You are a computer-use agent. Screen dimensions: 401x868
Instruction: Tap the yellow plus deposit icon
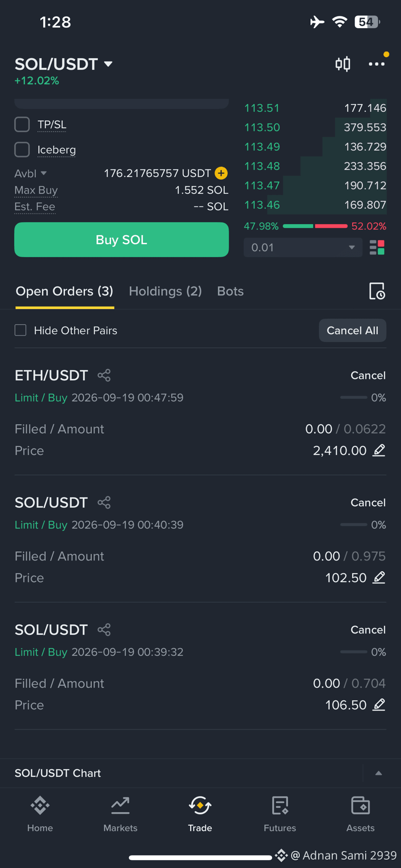pyautogui.click(x=221, y=173)
